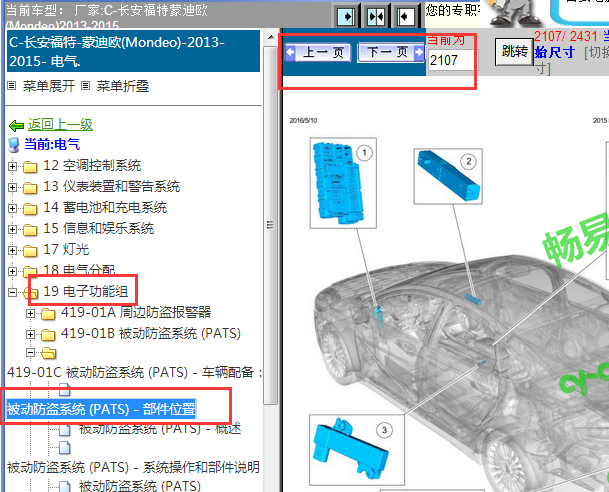Click component 2 thumbnail in diagram
609x492 pixels.
coord(448,176)
